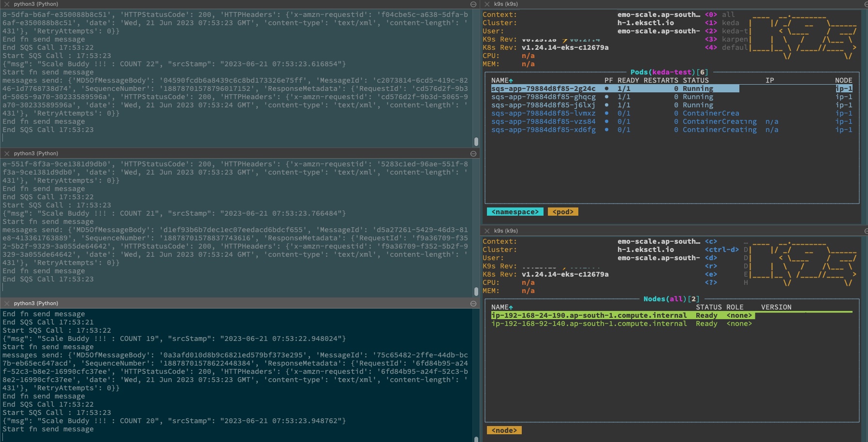Image resolution: width=868 pixels, height=442 pixels.
Task: Choose the <1> keda namespace shortcut
Action: [x=722, y=23]
